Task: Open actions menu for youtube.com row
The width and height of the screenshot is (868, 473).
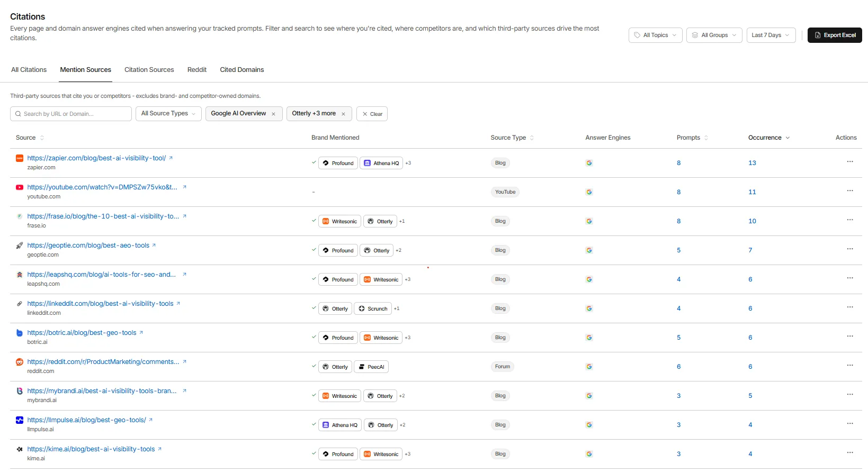Action: 850,191
